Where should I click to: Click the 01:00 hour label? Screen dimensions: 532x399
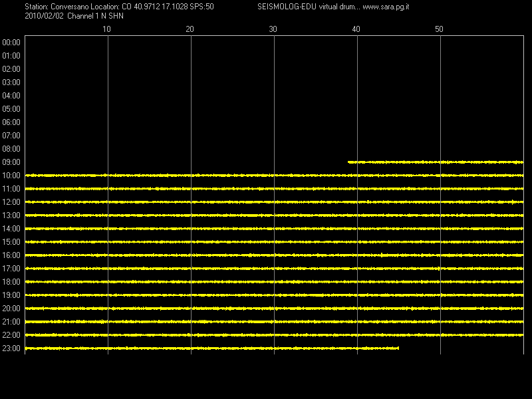click(x=11, y=56)
